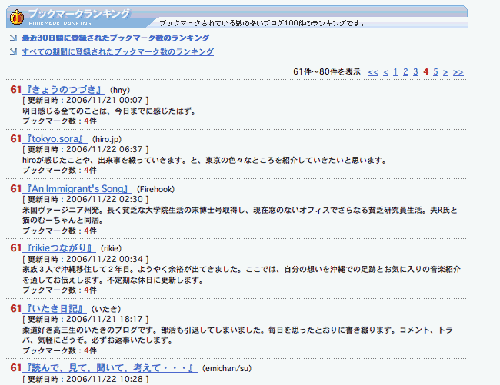Jump to page 5 of ranking
The image size is (500, 385).
(436, 72)
